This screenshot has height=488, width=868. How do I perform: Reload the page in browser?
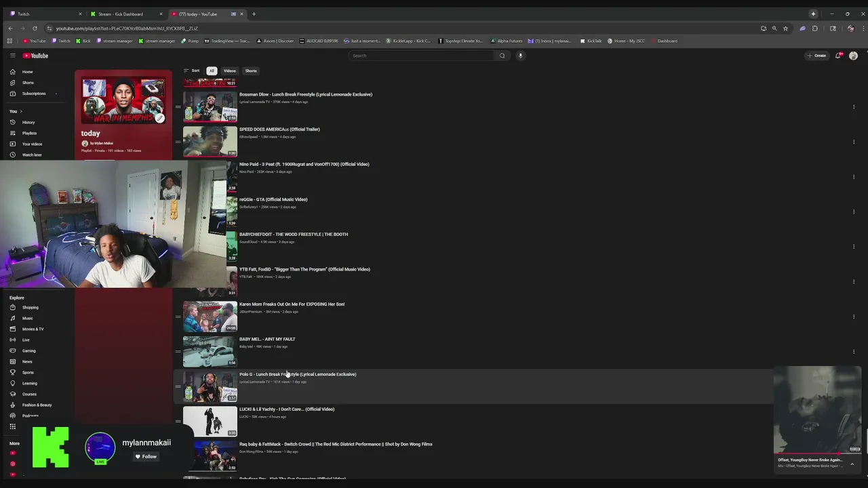[x=35, y=28]
